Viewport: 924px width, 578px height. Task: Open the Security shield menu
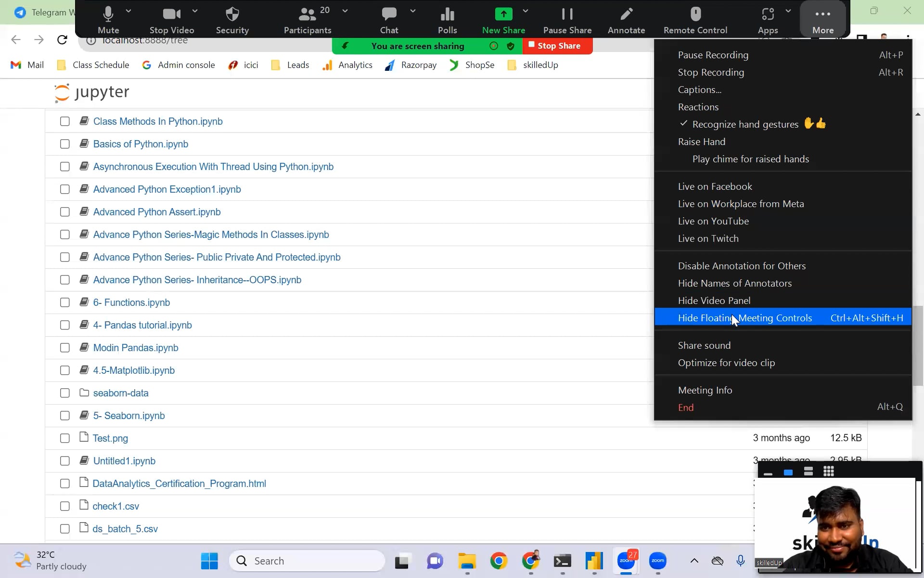point(232,20)
